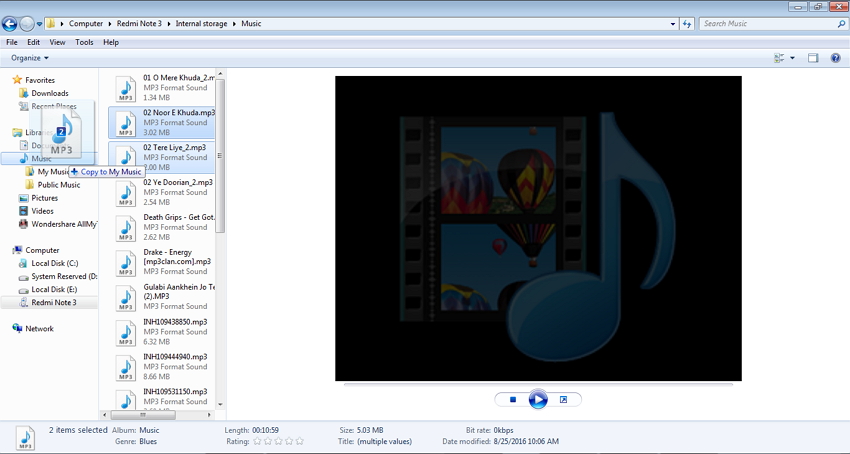The height and width of the screenshot is (454, 850).
Task: Click the horizontal scrollbar right arrow
Action: (x=209, y=415)
